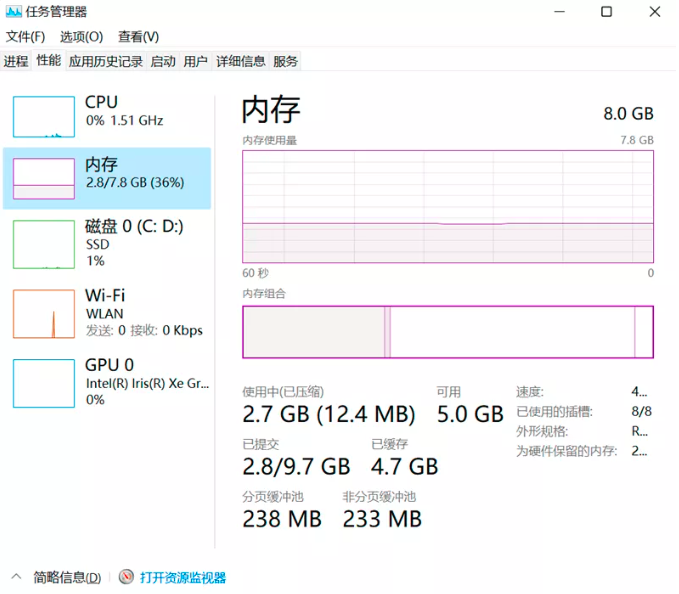Image resolution: width=679 pixels, height=594 pixels.
Task: Collapse to brief info with chevron arrow
Action: click(16, 577)
